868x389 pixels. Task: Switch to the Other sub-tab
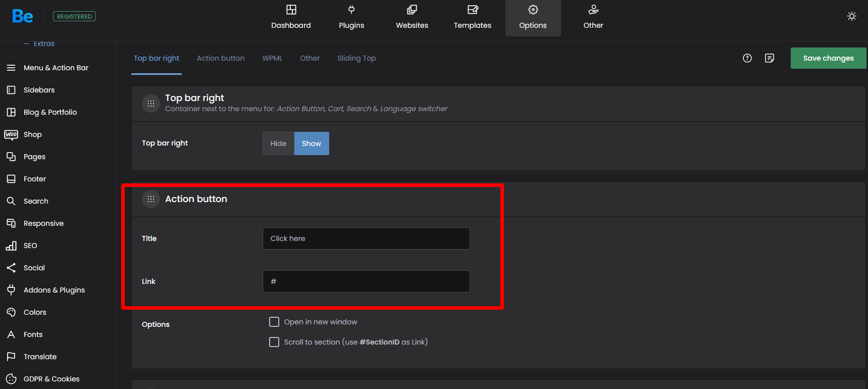(310, 58)
